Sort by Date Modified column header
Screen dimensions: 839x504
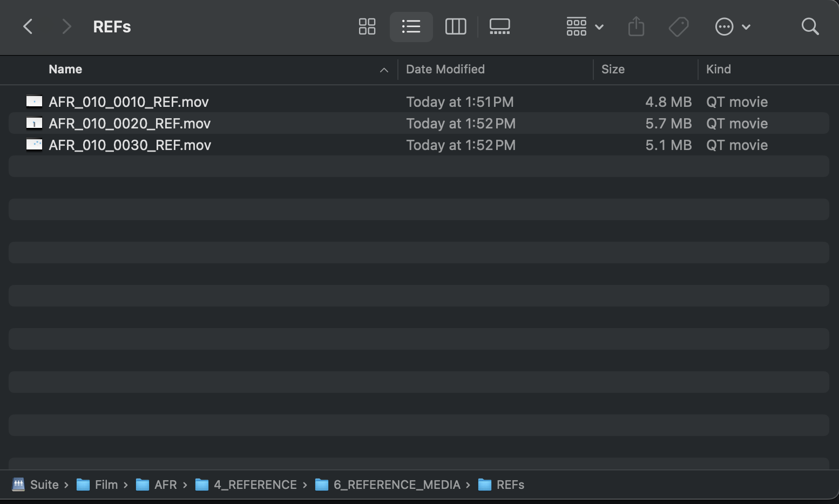[x=445, y=69]
